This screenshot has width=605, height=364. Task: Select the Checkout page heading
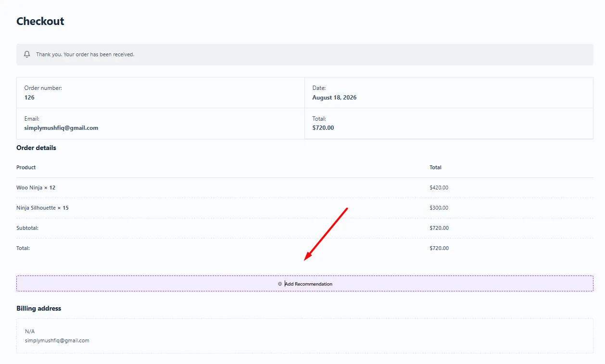click(x=40, y=21)
